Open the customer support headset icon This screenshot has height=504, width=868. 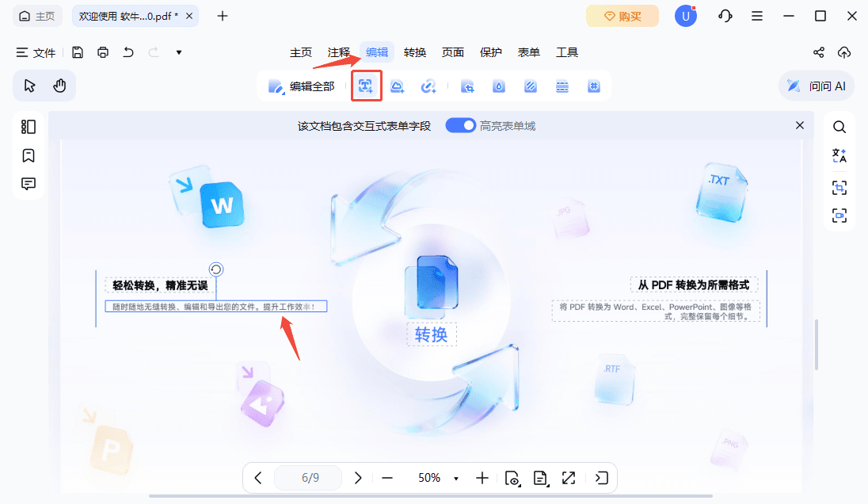(725, 16)
